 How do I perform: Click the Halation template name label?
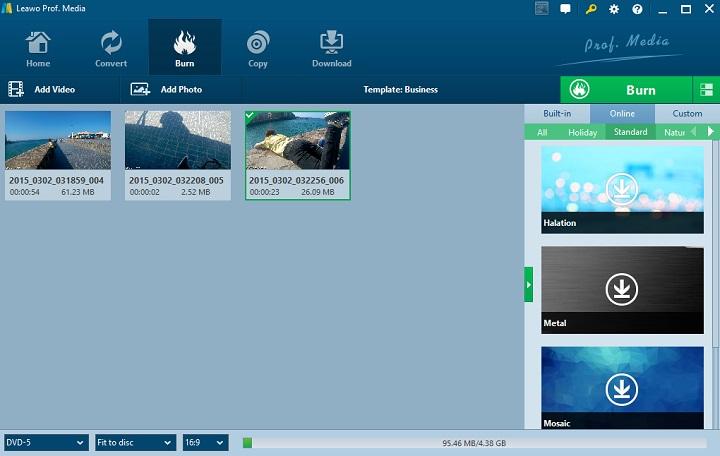(x=559, y=223)
